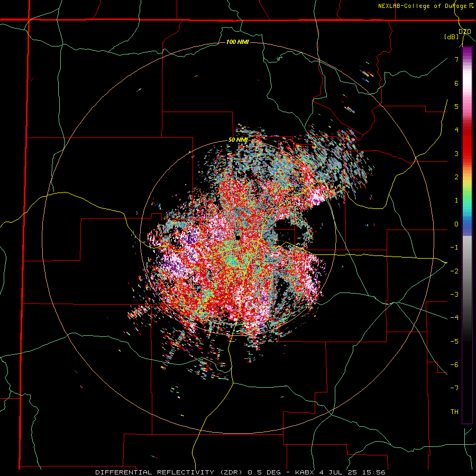Click the -4 value on the scale
Viewport: 476px width, 476px height.
click(454, 318)
